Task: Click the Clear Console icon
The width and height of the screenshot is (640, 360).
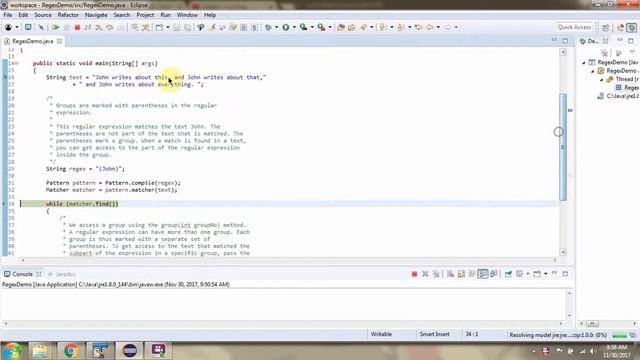Action: [450, 274]
